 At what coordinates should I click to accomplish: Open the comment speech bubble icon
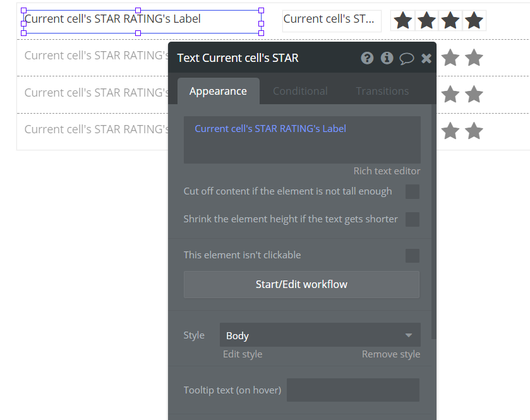pyautogui.click(x=407, y=59)
